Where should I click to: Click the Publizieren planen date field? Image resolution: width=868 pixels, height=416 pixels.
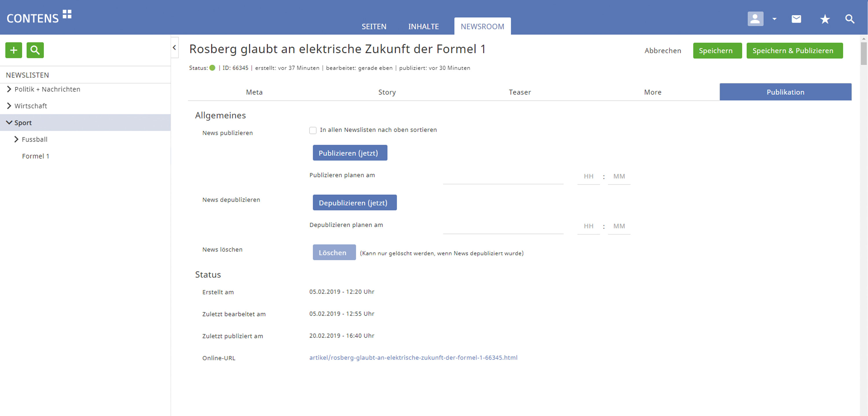point(503,177)
